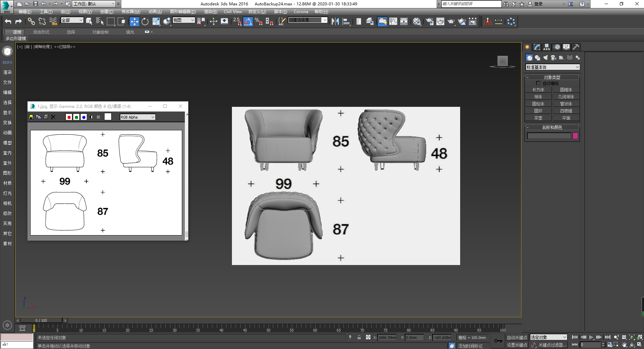Screen dimensions: 644x349
Task: Toggle the Angle Snap icon
Action: point(248,21)
